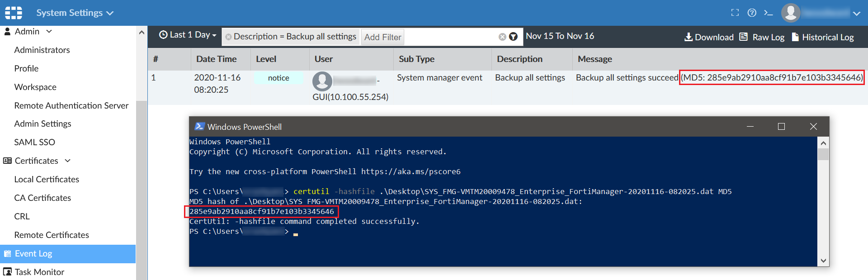This screenshot has height=280, width=868.
Task: Launch the CLI console icon
Action: [769, 13]
